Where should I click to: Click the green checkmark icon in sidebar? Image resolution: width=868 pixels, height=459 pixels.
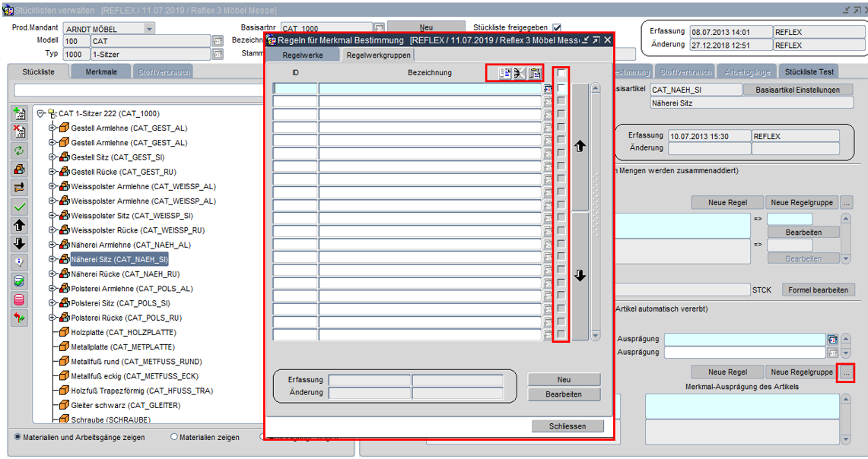tap(20, 207)
